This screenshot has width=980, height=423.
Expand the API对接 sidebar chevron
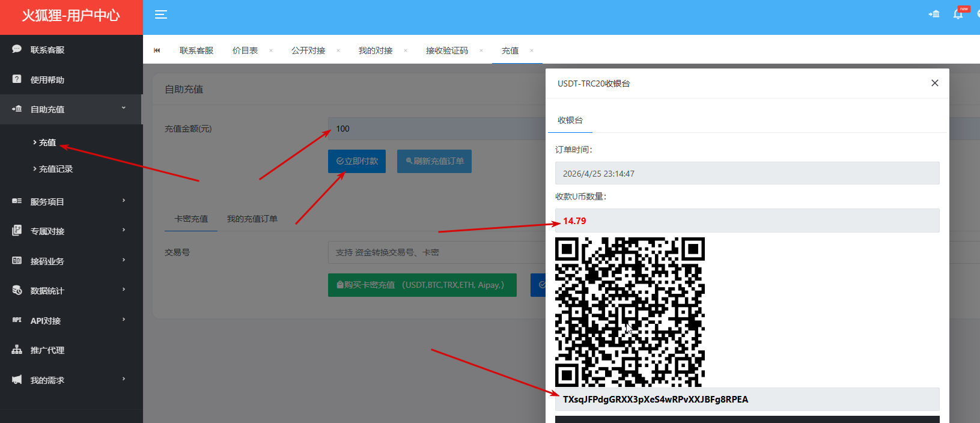(x=124, y=320)
